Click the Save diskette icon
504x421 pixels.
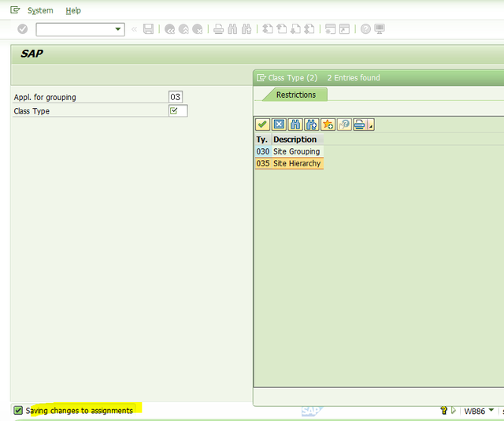pos(148,29)
